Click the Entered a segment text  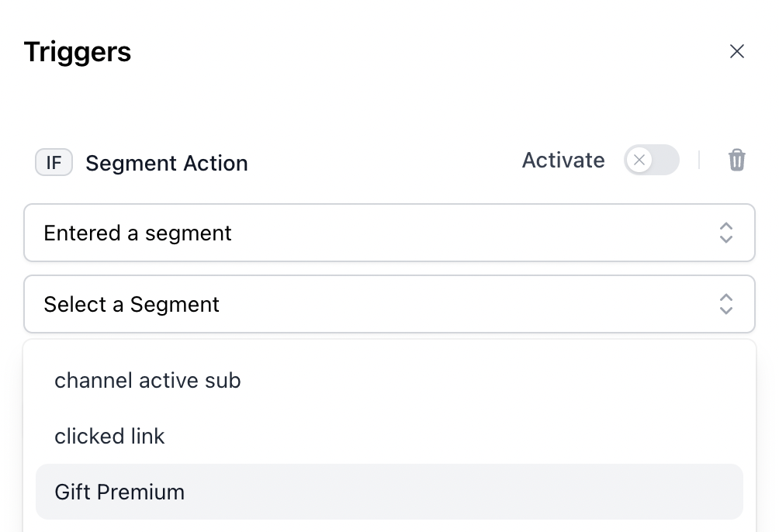(137, 233)
